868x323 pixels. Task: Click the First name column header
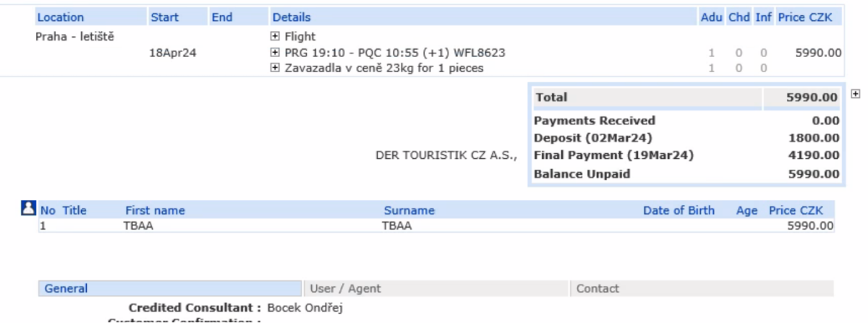155,211
